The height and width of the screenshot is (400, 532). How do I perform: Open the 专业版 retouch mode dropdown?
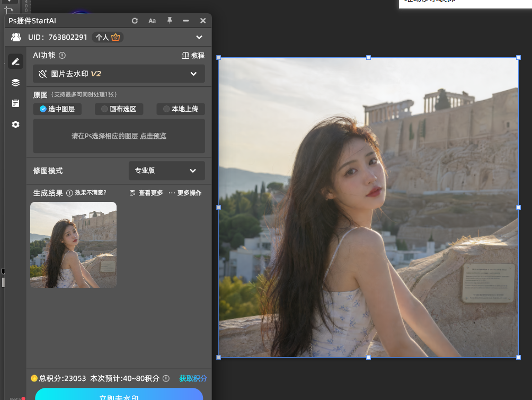click(166, 171)
